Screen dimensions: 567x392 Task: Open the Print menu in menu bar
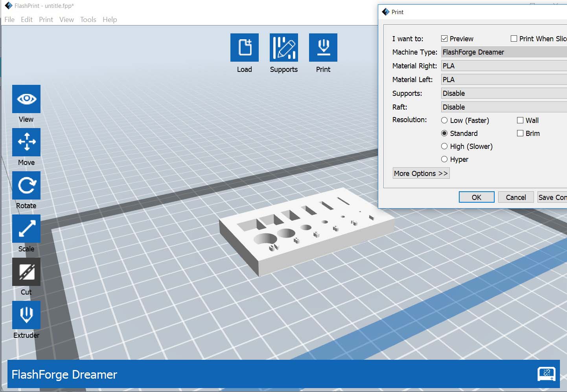[46, 19]
